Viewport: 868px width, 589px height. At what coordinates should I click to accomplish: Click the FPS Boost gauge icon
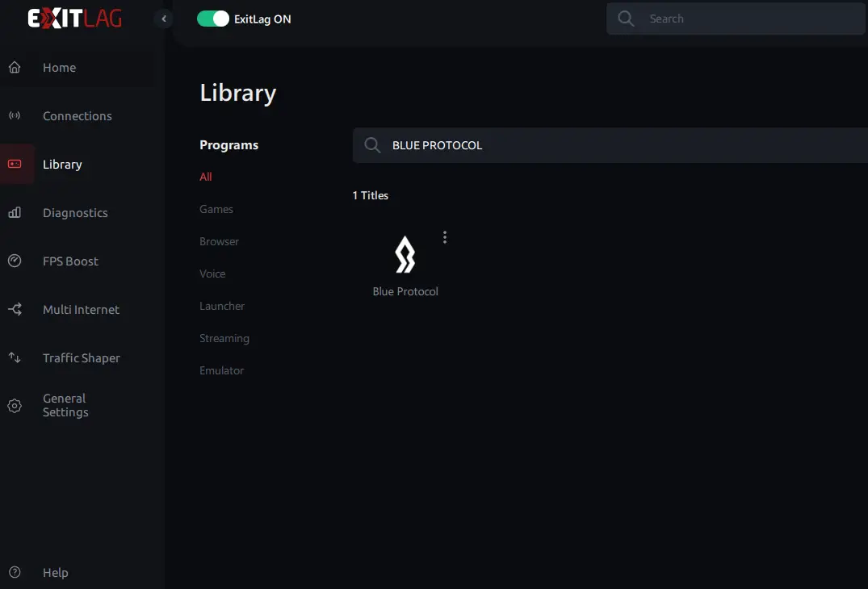pos(15,261)
